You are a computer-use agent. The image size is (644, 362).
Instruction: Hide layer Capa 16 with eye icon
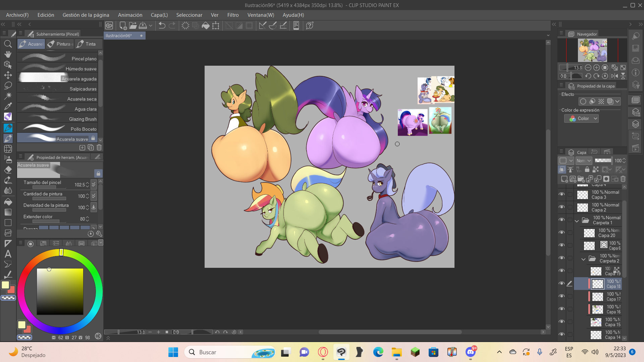click(x=561, y=309)
